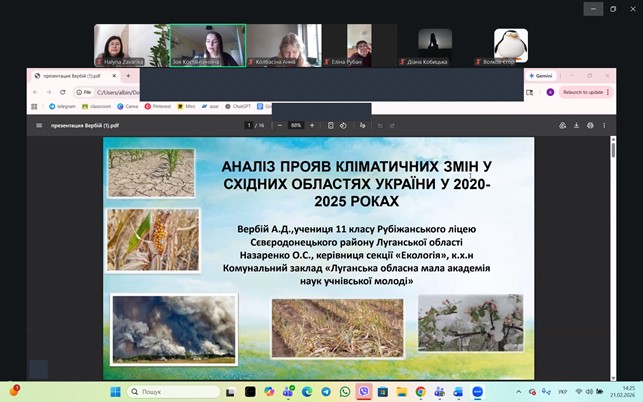Select the penguin avatar participant tile
643x402 pixels.
(511, 45)
